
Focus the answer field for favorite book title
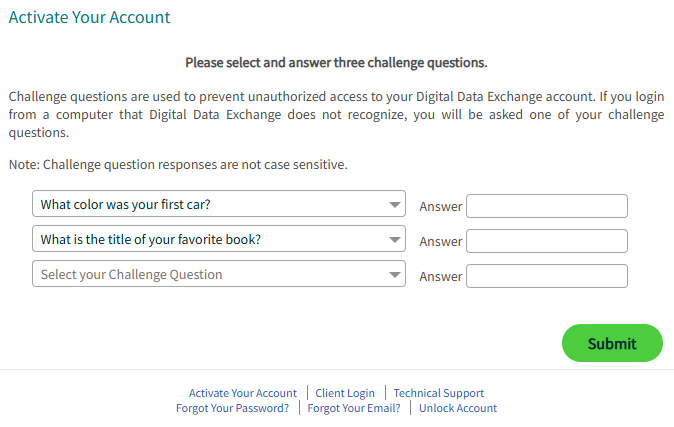click(x=546, y=241)
